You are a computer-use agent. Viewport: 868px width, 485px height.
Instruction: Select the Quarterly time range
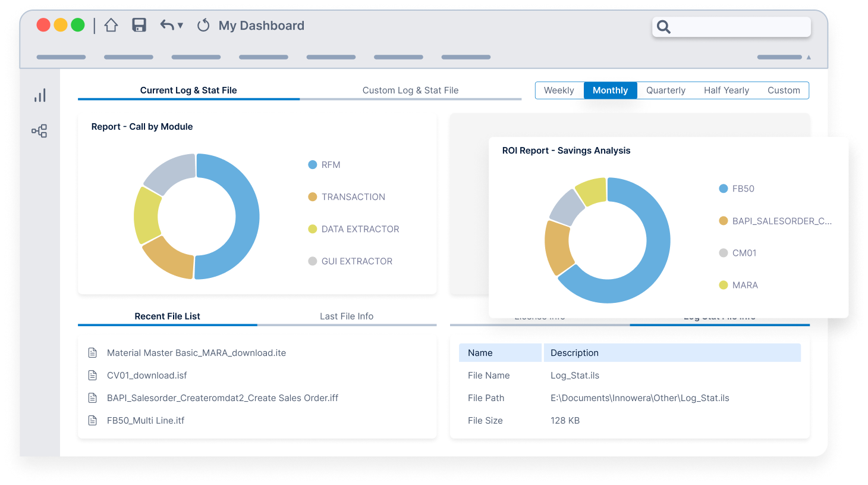[665, 90]
